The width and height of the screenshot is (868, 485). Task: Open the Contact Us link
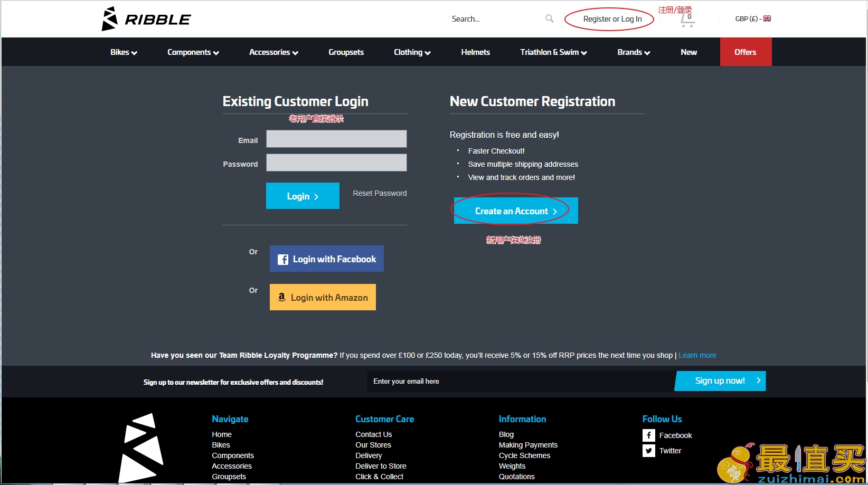373,434
